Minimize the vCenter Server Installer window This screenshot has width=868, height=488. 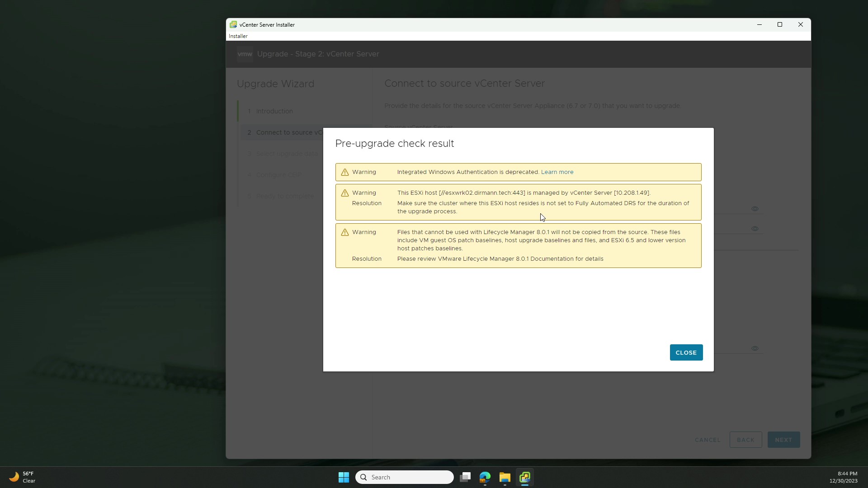[x=759, y=25]
